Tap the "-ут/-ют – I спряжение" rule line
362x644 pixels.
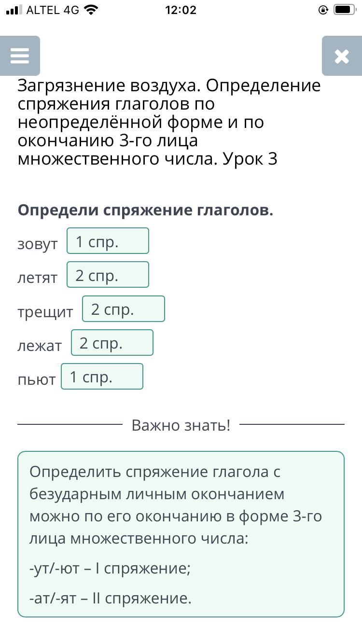click(x=110, y=568)
